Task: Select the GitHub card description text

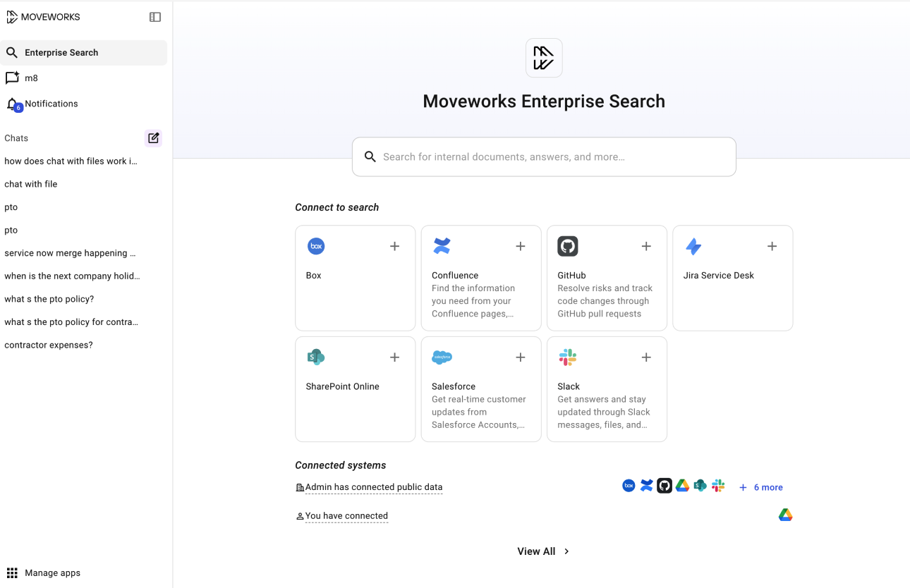Action: [x=605, y=301]
